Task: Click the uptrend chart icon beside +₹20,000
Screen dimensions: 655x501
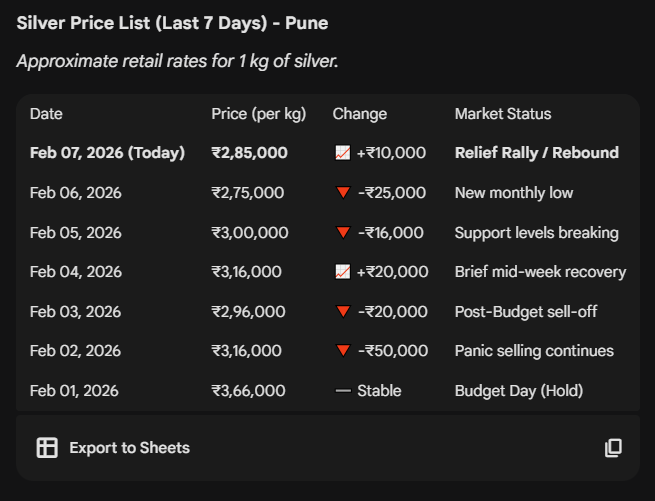Action: tap(342, 272)
